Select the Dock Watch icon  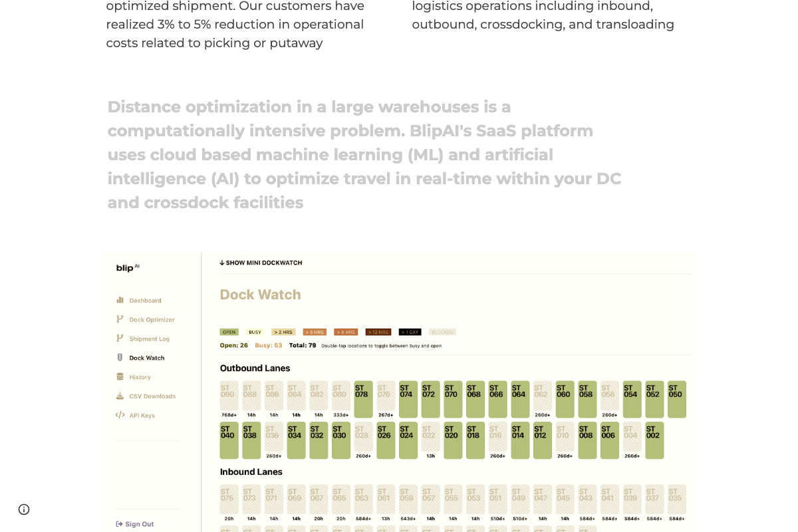pyautogui.click(x=120, y=358)
